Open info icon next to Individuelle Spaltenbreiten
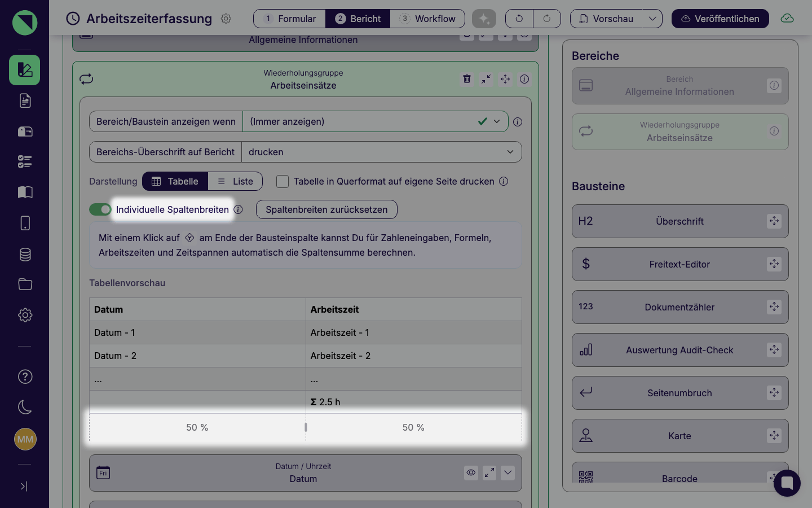This screenshot has width=812, height=508. [x=239, y=209]
